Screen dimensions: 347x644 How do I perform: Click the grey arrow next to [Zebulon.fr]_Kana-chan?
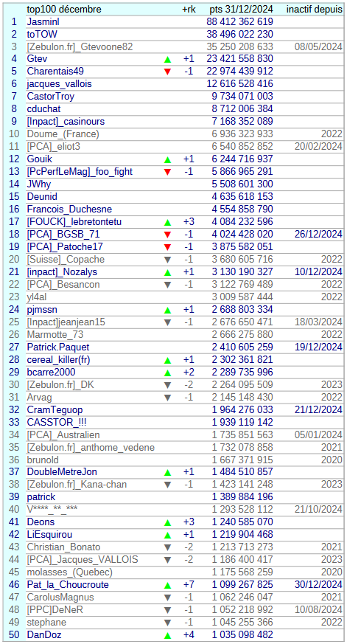167,485
